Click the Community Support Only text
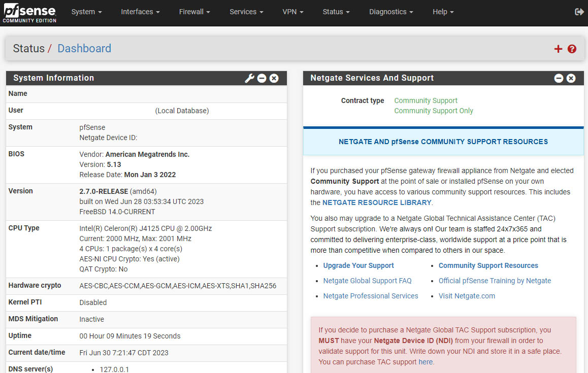The image size is (588, 373). click(x=434, y=111)
